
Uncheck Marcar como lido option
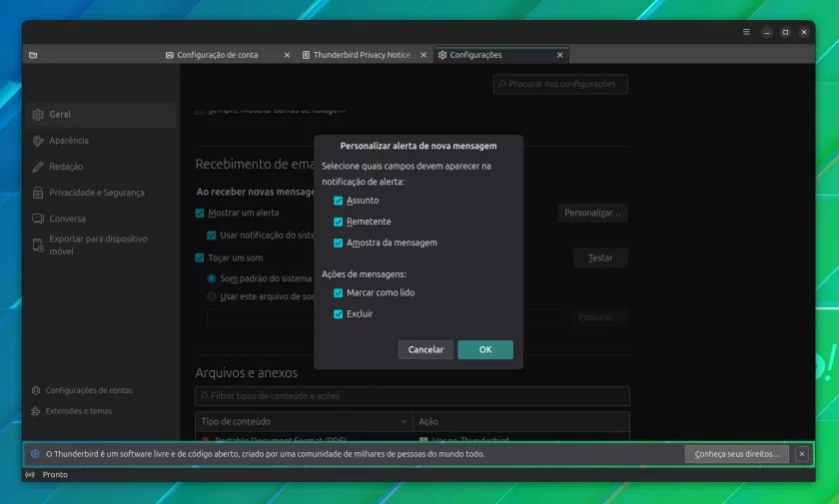pyautogui.click(x=339, y=292)
